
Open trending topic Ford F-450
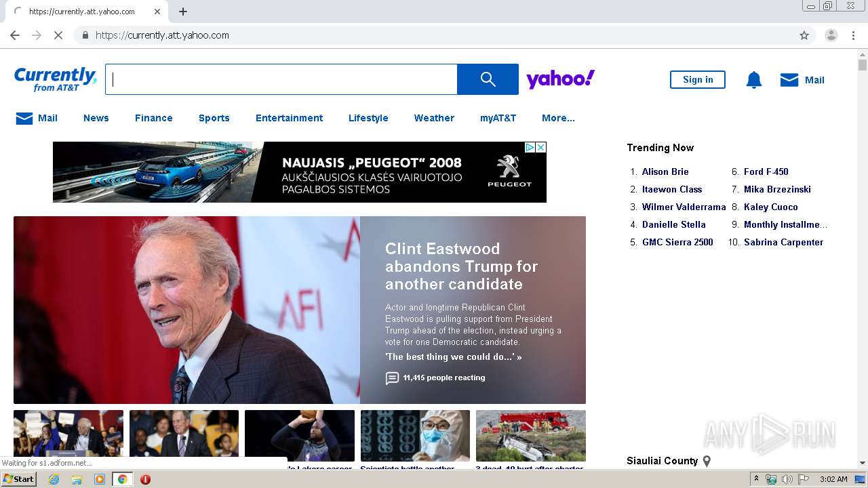click(766, 171)
